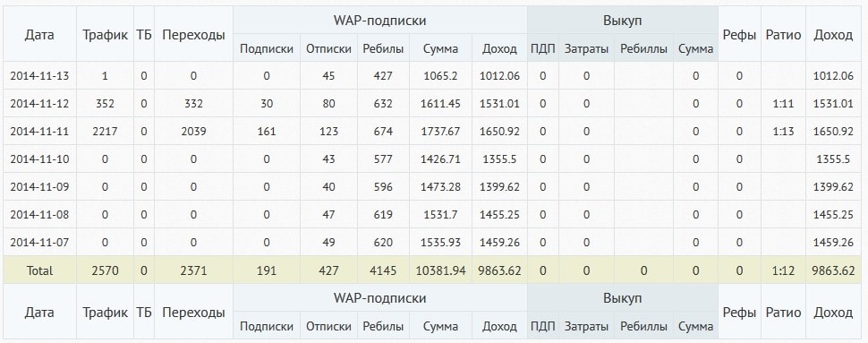868x343 pixels.
Task: Select the 2014-11-07 date cell
Action: [x=39, y=242]
